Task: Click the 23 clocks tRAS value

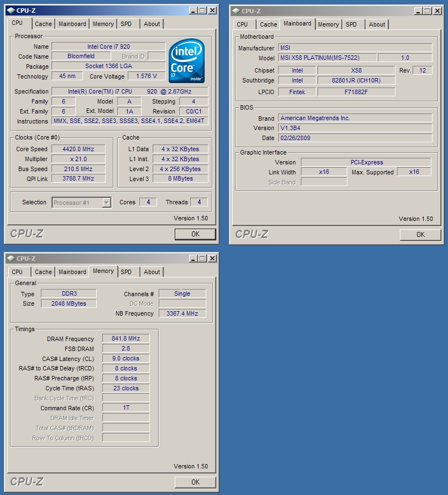Action: tap(126, 388)
